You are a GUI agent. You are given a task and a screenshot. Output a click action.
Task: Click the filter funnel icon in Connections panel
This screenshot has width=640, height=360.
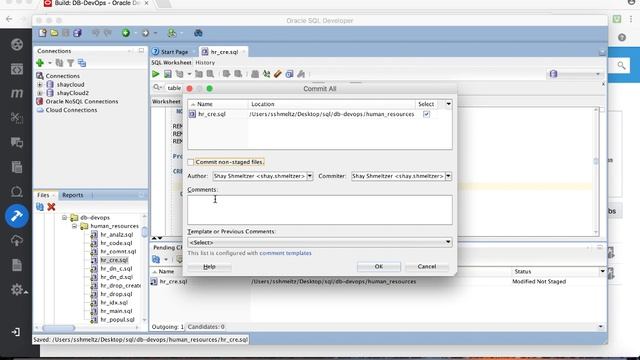[70, 63]
